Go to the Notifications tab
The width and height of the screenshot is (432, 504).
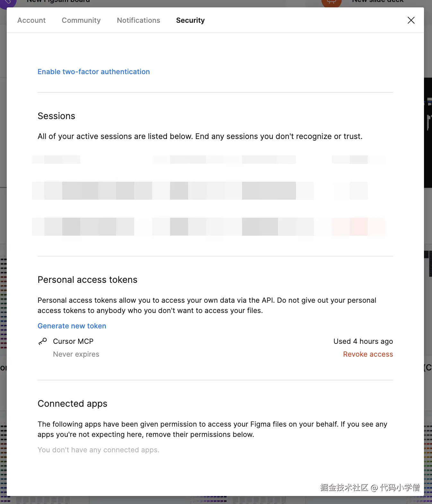[138, 20]
